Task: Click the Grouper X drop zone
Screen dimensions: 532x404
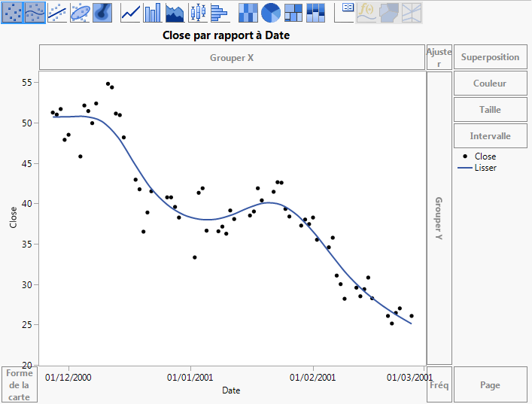Action: [232, 57]
